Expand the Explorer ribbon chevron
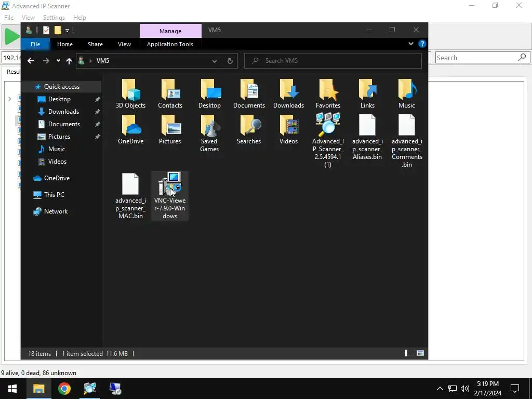Image resolution: width=532 pixels, height=399 pixels. click(411, 44)
